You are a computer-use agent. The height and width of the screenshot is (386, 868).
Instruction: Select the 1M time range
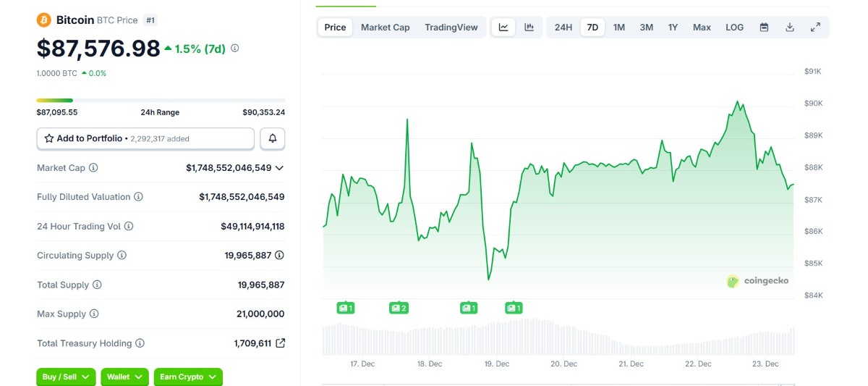619,28
